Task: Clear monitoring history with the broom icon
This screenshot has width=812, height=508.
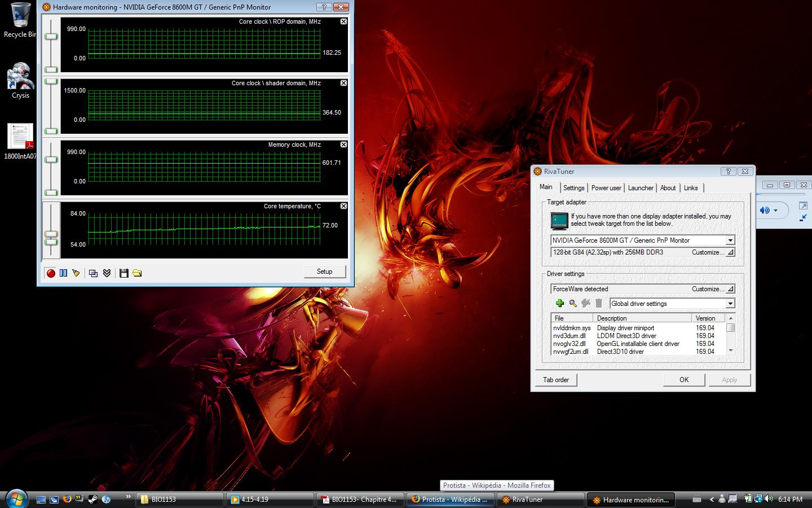Action: (76, 273)
